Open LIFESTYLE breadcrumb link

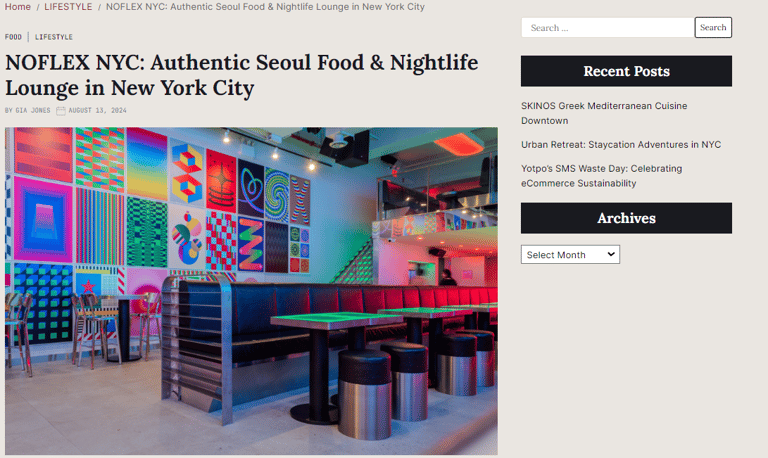click(x=68, y=7)
